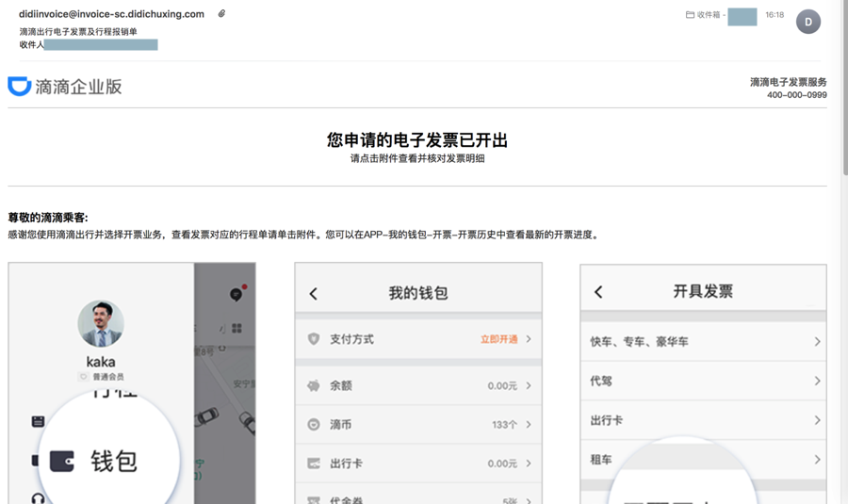Click the 普通会员 badge
The height and width of the screenshot is (504, 848).
coord(102,377)
